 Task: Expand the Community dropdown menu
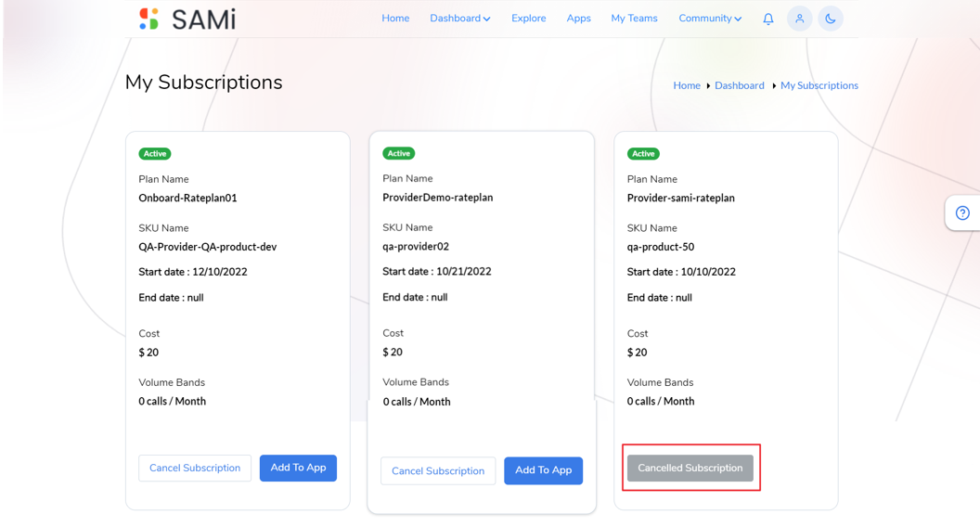point(710,19)
